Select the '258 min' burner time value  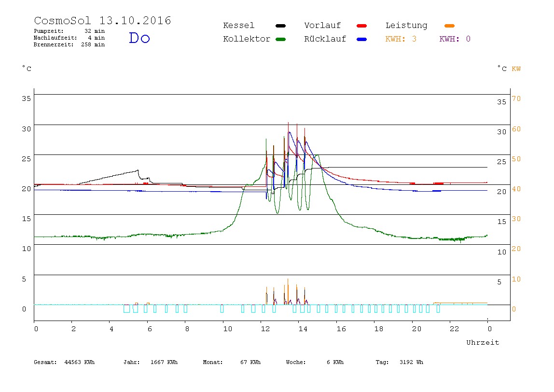pos(93,44)
